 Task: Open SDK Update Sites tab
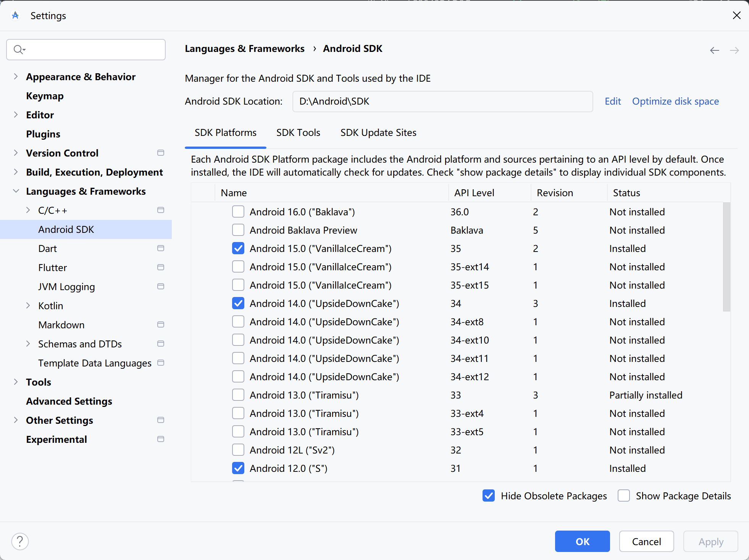378,133
